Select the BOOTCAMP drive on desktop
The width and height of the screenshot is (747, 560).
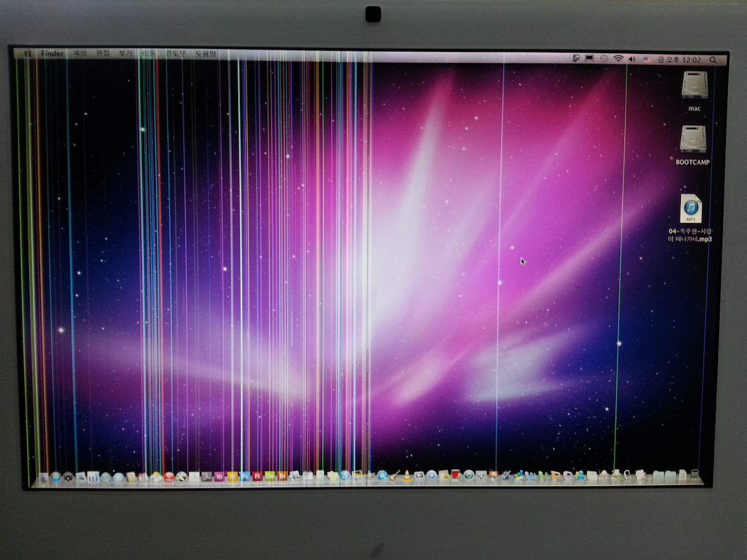pyautogui.click(x=693, y=140)
